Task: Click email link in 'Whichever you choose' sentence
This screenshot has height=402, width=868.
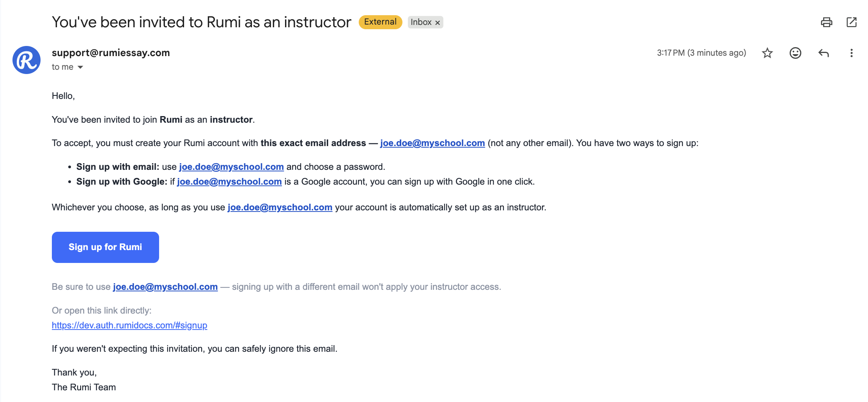Action: [280, 207]
